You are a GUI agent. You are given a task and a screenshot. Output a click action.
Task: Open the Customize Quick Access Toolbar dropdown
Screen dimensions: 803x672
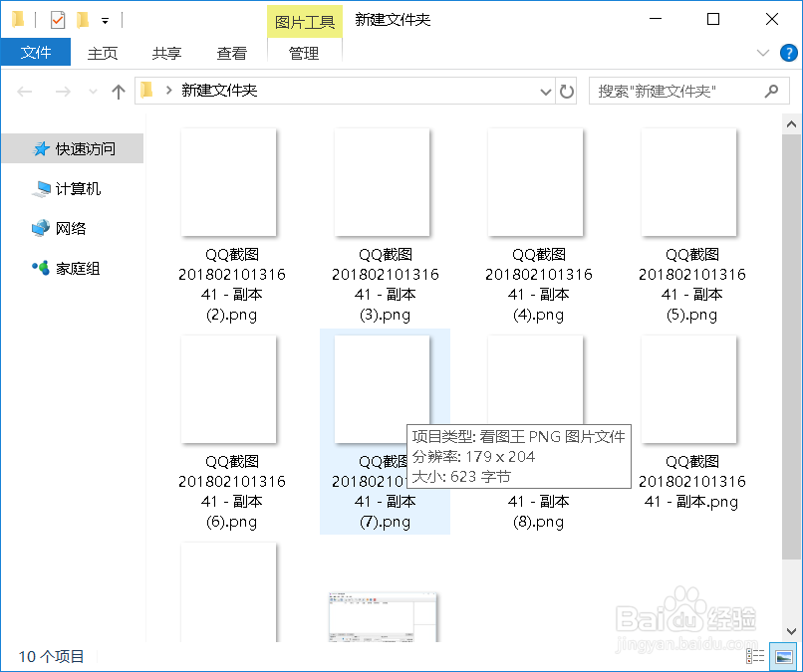click(105, 21)
